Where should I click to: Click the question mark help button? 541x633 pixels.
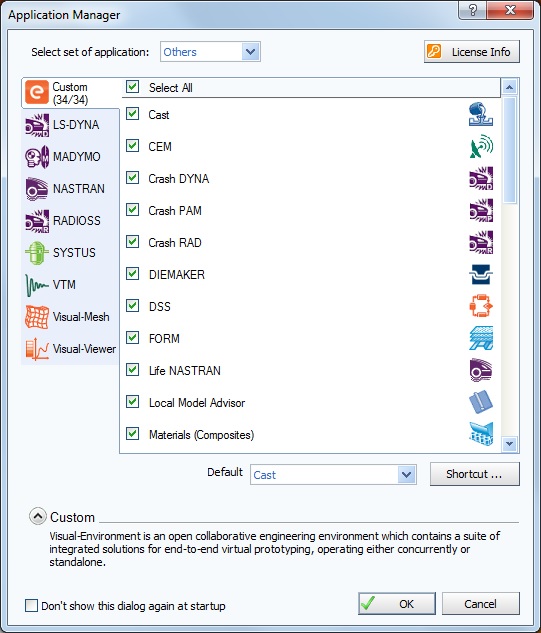click(472, 10)
